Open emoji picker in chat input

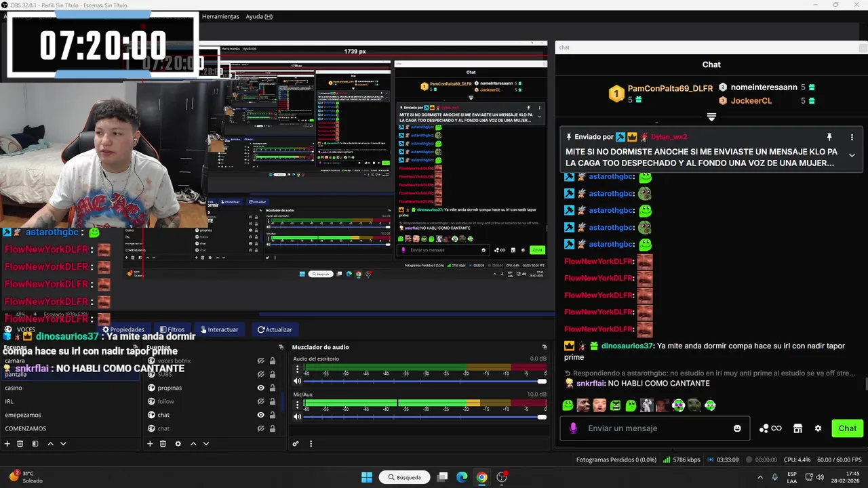click(737, 428)
